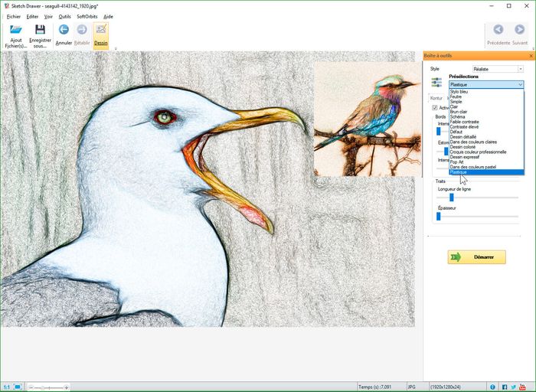
Task: Select the Dessin sketch tool icon
Action: (x=101, y=30)
